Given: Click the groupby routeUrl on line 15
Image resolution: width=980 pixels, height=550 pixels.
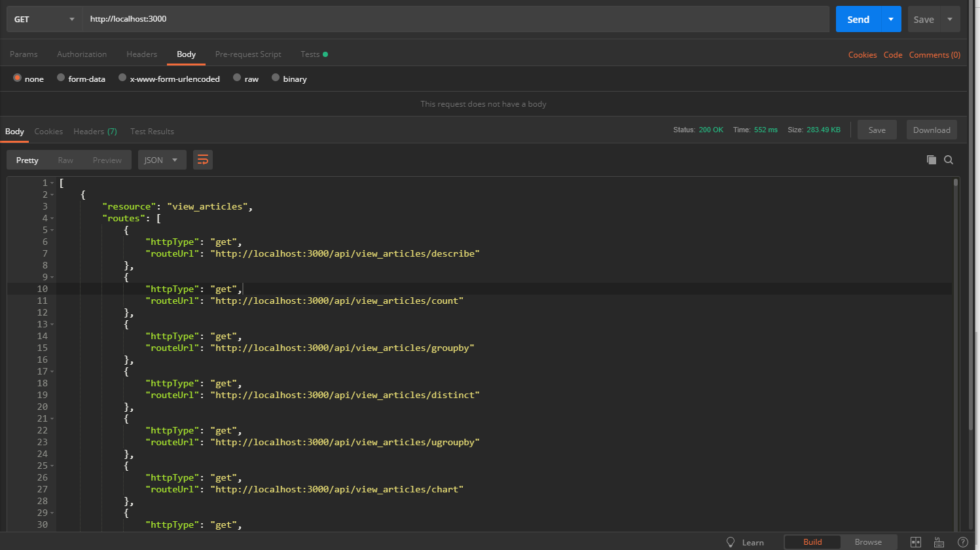Looking at the screenshot, I should [x=342, y=348].
